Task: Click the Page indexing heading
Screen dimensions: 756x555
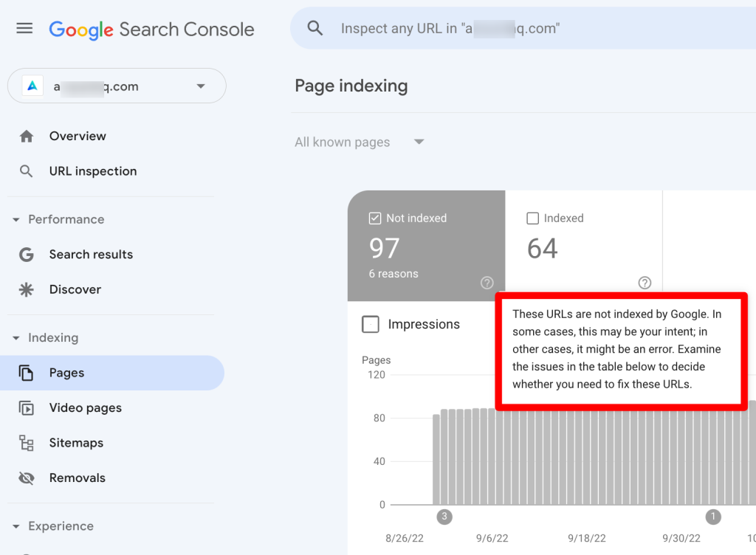Action: (x=351, y=86)
